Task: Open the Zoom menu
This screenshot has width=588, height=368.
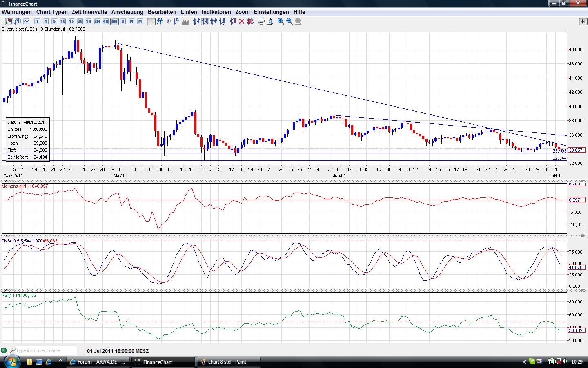Action: click(x=243, y=12)
